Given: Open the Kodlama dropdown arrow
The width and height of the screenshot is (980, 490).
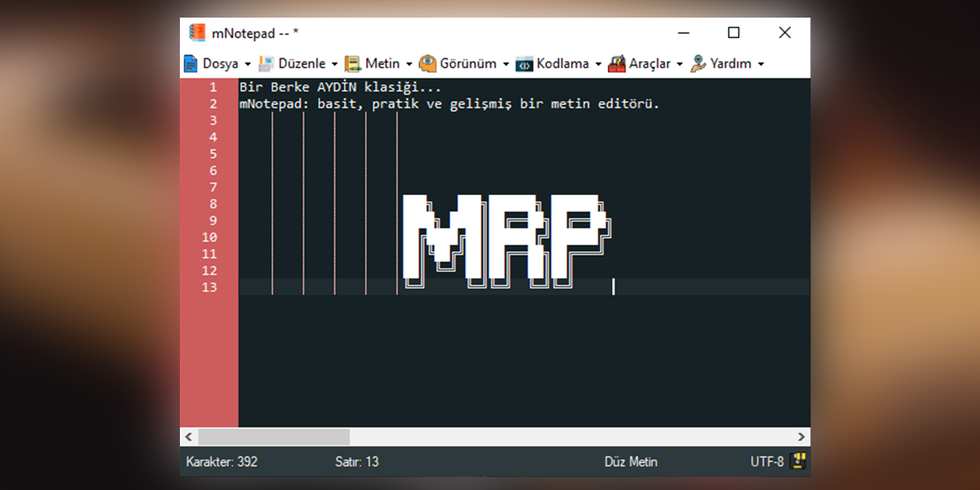Looking at the screenshot, I should (598, 64).
